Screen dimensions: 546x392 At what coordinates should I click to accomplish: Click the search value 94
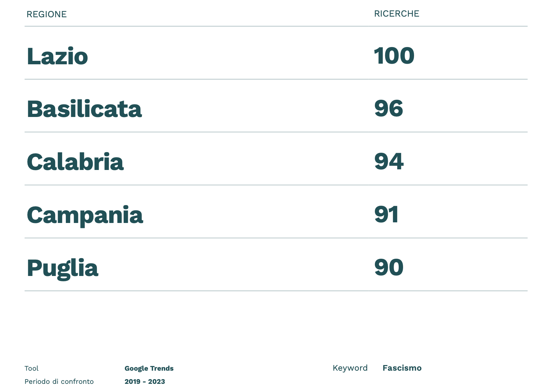tap(389, 162)
